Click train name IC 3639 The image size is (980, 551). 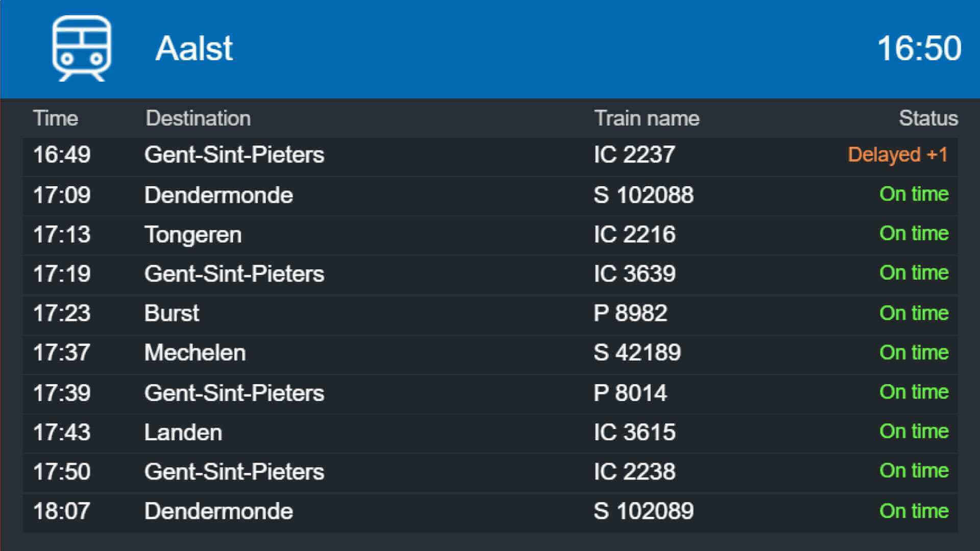(x=634, y=274)
